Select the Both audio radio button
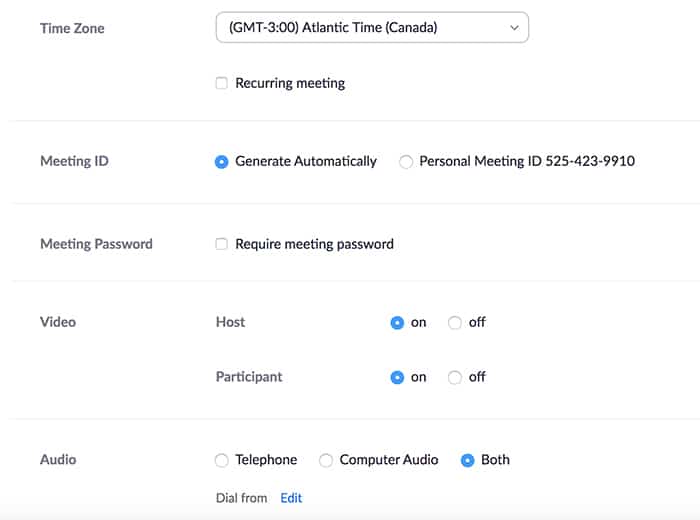 (467, 460)
